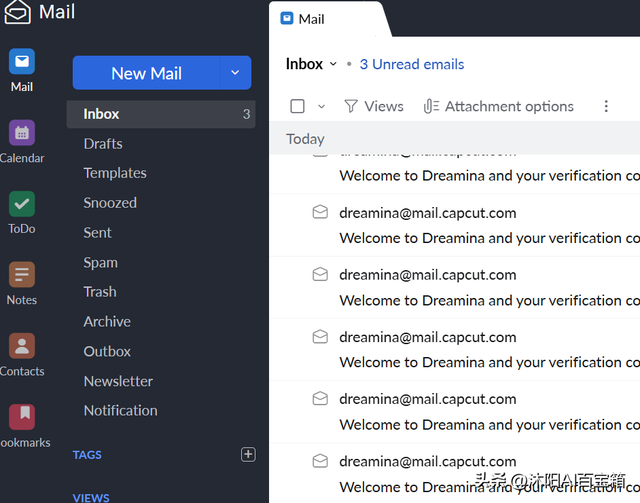
Task: Click envelope icon of last listed Dreamina email
Action: (x=320, y=461)
